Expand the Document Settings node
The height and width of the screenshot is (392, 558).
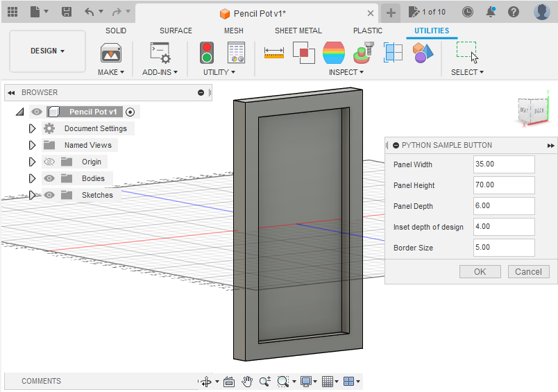pos(32,128)
